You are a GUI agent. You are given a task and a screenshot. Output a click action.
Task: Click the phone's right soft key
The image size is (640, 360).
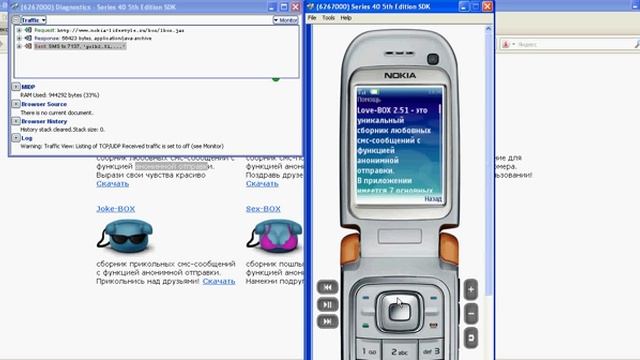[433, 298]
